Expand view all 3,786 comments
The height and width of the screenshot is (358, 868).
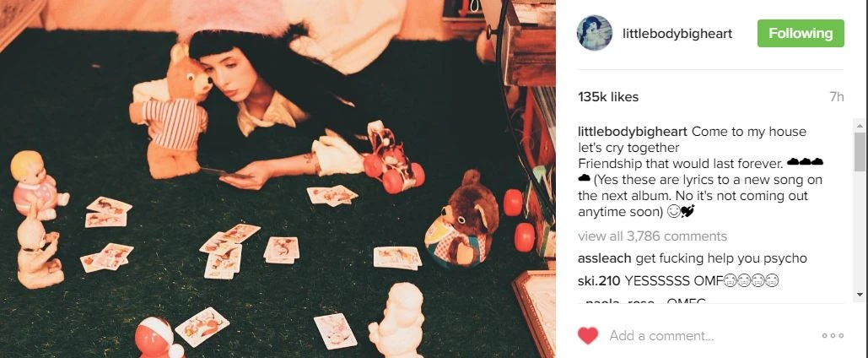click(652, 236)
